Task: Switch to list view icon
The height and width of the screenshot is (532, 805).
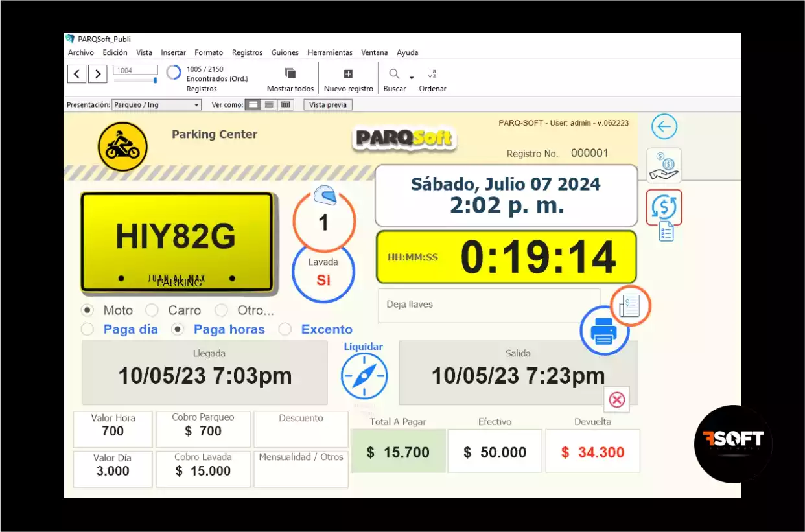Action: [x=269, y=104]
